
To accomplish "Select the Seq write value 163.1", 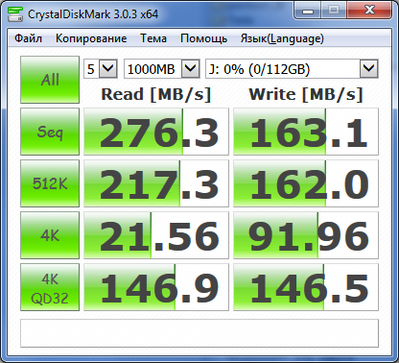I will pyautogui.click(x=306, y=132).
